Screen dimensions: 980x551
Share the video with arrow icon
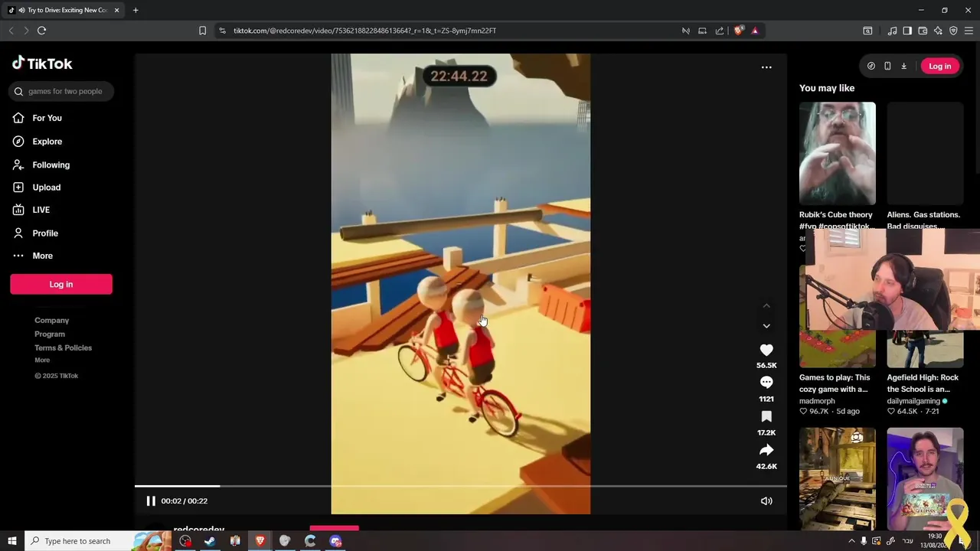pos(766,450)
